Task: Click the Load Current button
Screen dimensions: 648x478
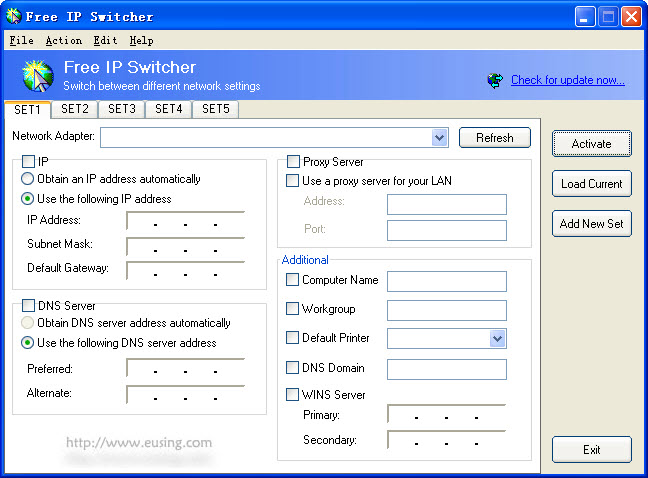Action: [591, 184]
